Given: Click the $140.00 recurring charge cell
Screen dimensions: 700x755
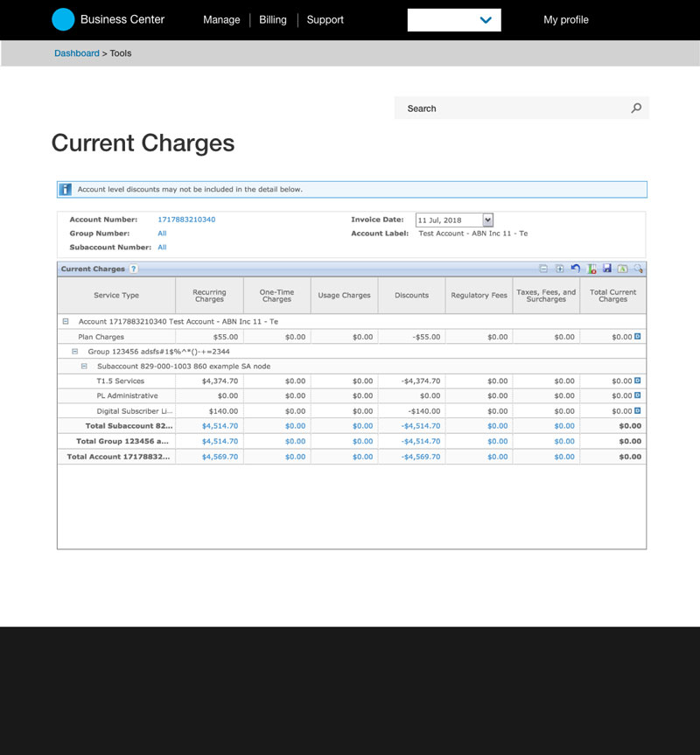Looking at the screenshot, I should point(223,410).
